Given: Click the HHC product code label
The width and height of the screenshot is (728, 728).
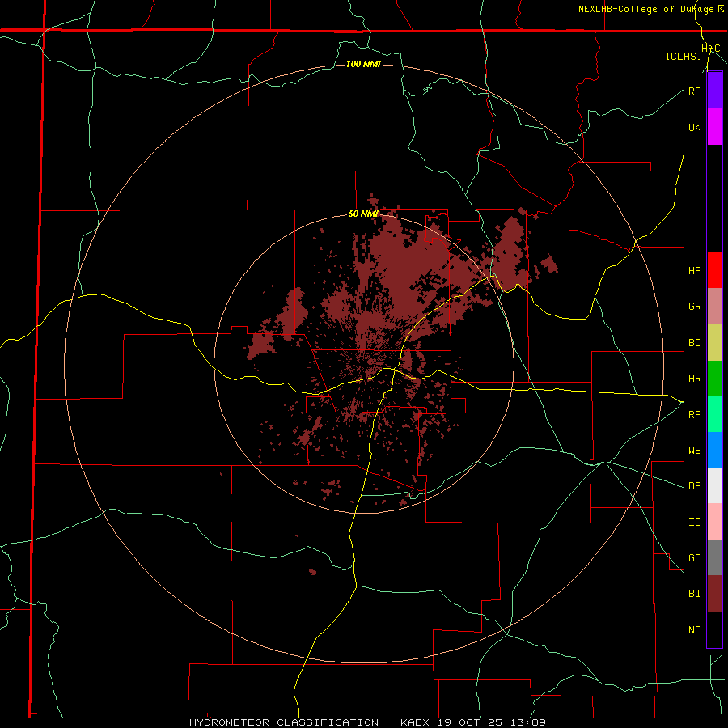Looking at the screenshot, I should coord(710,49).
